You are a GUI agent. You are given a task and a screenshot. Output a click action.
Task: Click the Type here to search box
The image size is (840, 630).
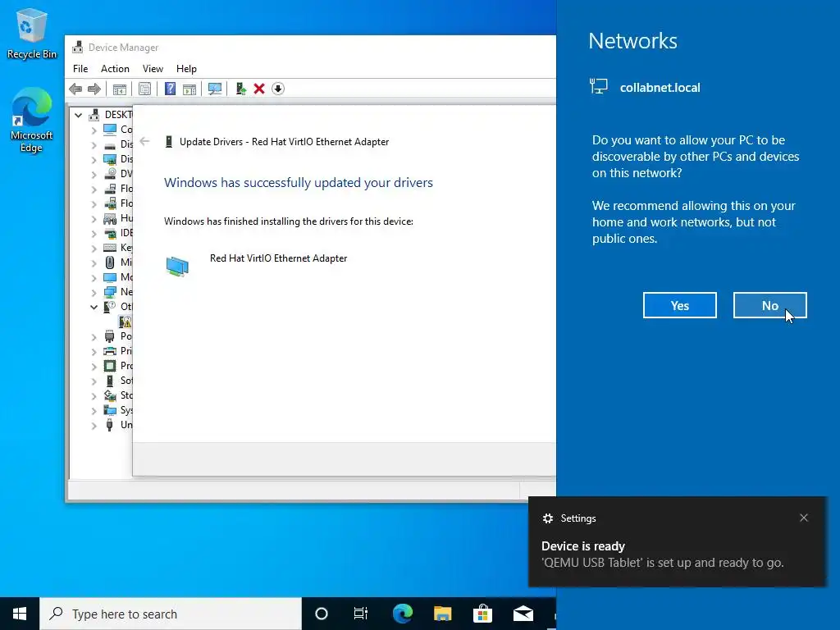tap(171, 614)
